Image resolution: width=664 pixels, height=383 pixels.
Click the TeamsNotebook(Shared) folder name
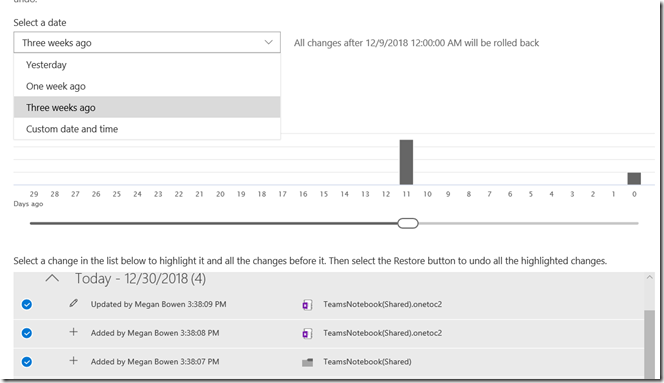(x=367, y=362)
